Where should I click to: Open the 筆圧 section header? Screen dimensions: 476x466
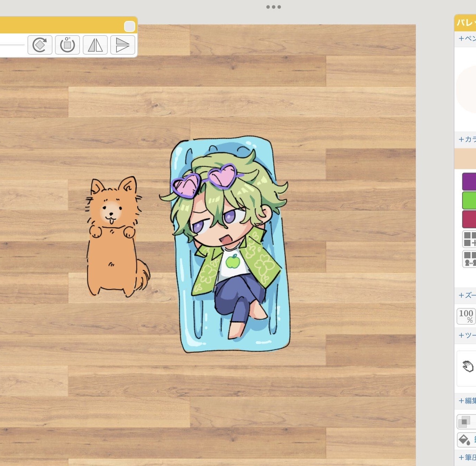pos(467,458)
